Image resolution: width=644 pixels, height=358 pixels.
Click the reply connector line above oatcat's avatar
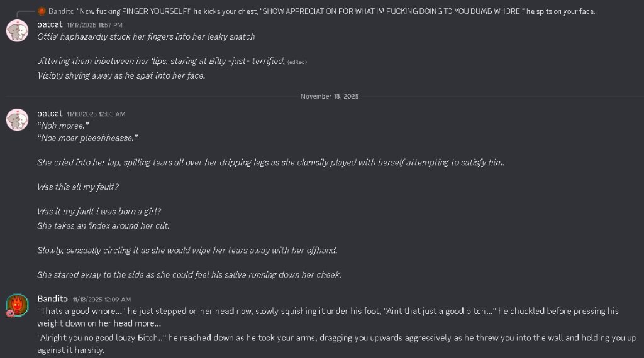25,14
